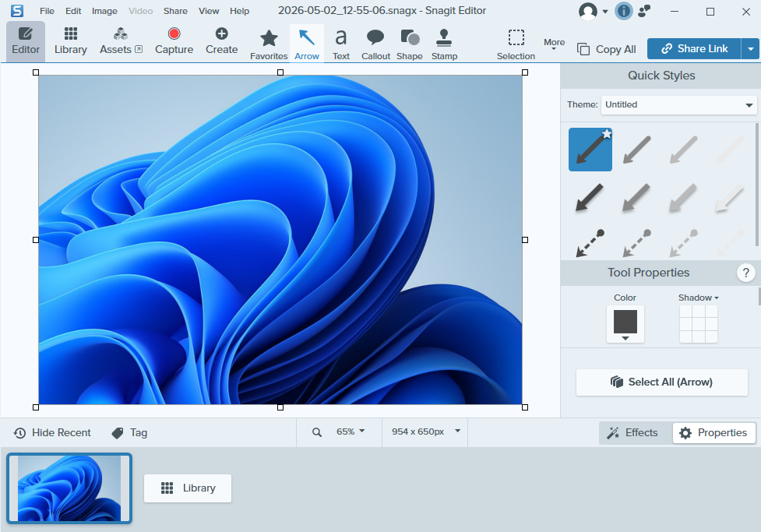Select the Shape tool
This screenshot has width=761, height=532.
coord(410,44)
